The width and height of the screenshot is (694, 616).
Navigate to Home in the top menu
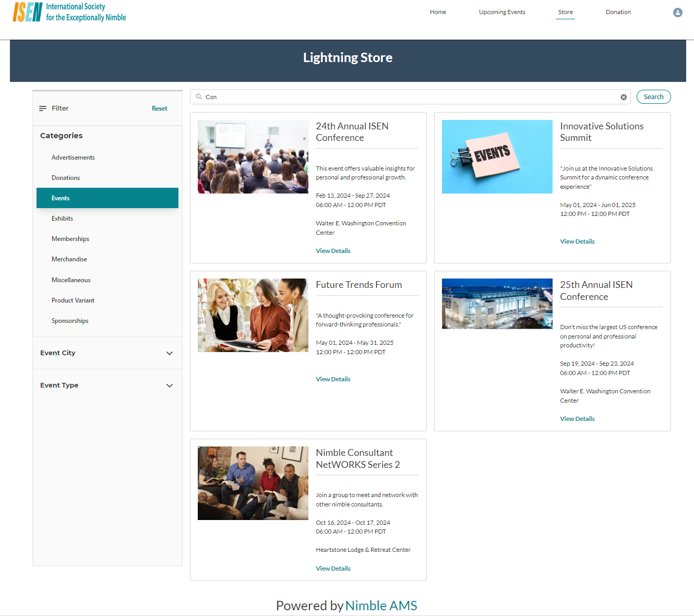click(437, 12)
